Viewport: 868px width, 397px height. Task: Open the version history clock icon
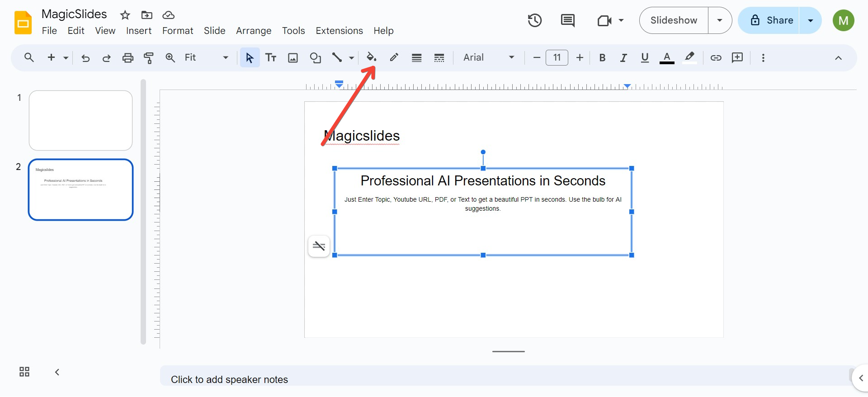click(534, 20)
